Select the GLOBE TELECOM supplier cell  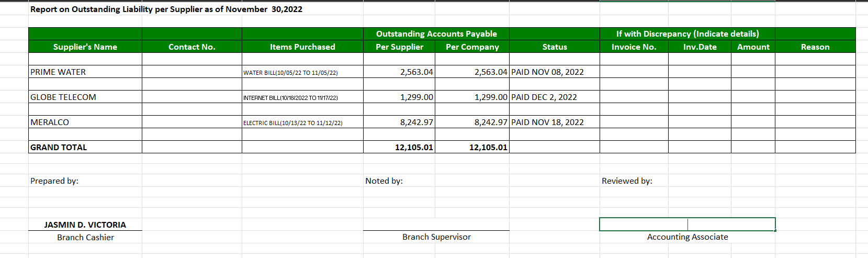pos(85,97)
